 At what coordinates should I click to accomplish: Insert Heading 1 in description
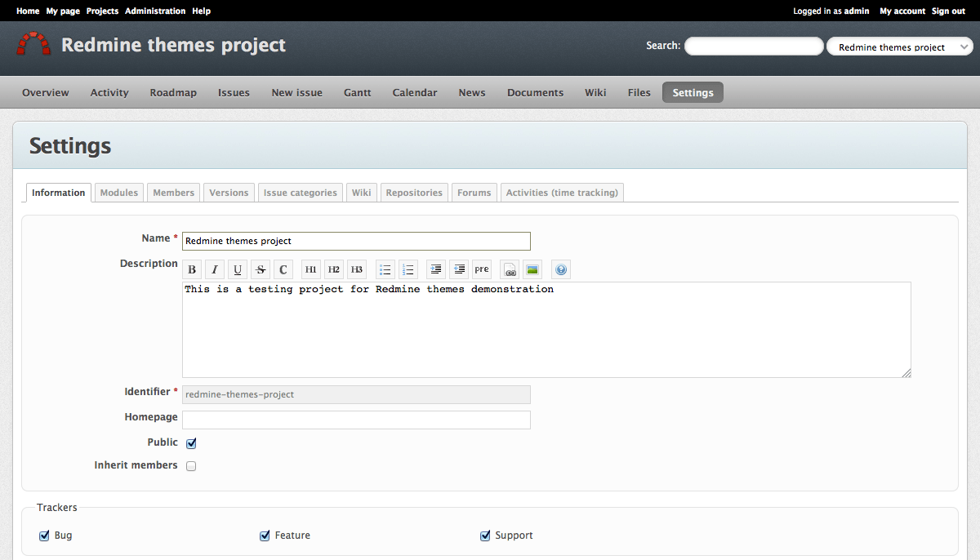[x=311, y=269]
